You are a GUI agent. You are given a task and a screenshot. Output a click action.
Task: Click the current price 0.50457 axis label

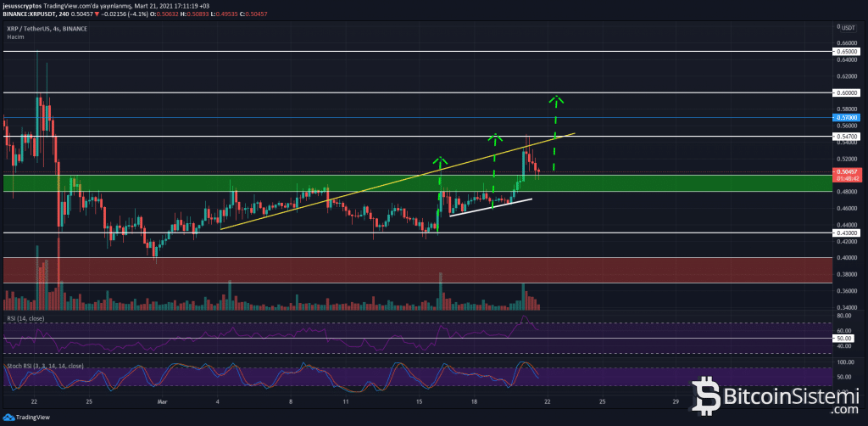tap(846, 171)
